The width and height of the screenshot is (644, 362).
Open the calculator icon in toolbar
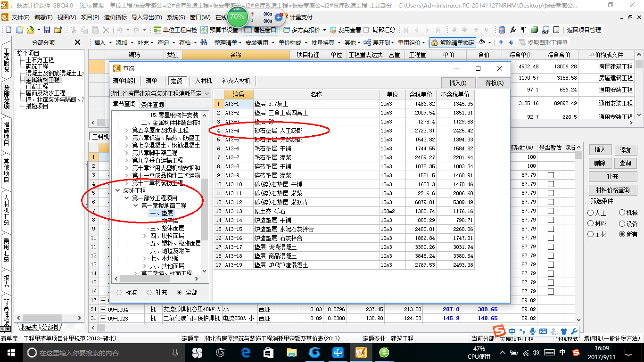502,30
